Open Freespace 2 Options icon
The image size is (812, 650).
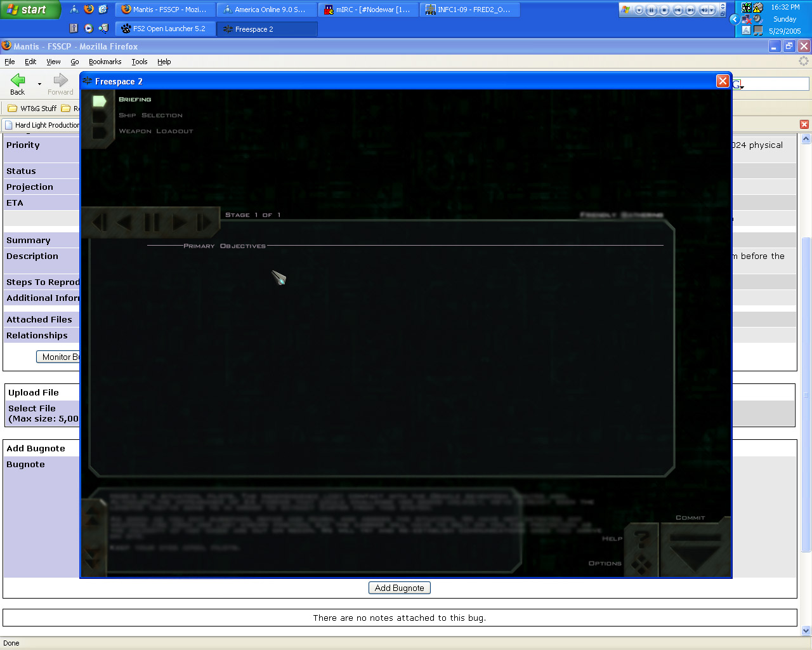pos(641,564)
